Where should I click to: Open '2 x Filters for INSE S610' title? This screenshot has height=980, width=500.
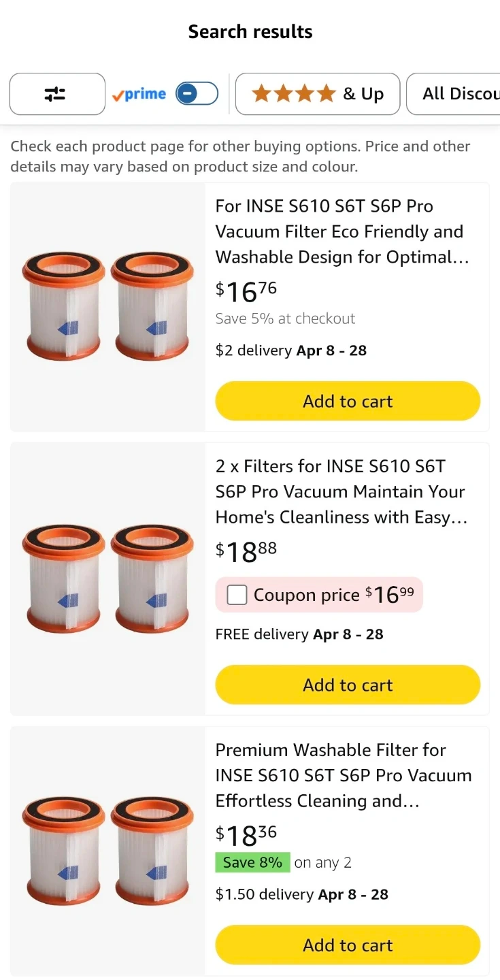click(x=340, y=491)
